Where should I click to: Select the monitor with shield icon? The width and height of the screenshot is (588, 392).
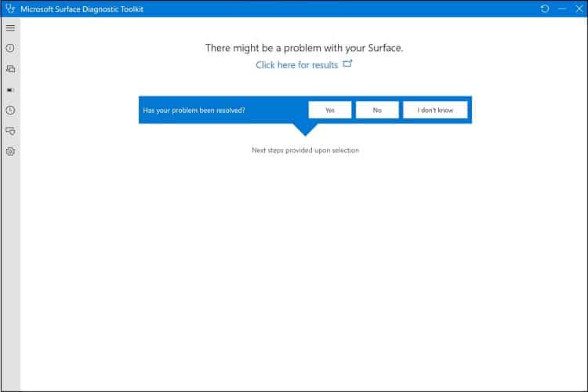(x=10, y=131)
